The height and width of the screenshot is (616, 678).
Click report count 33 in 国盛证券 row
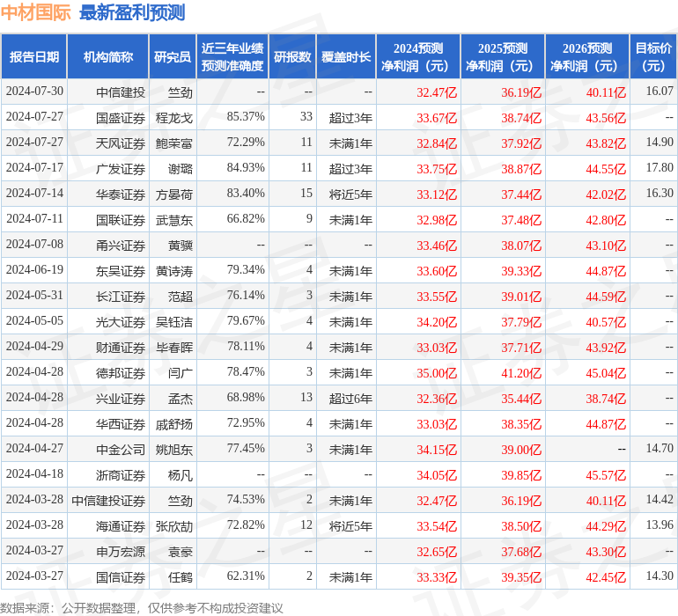point(306,117)
